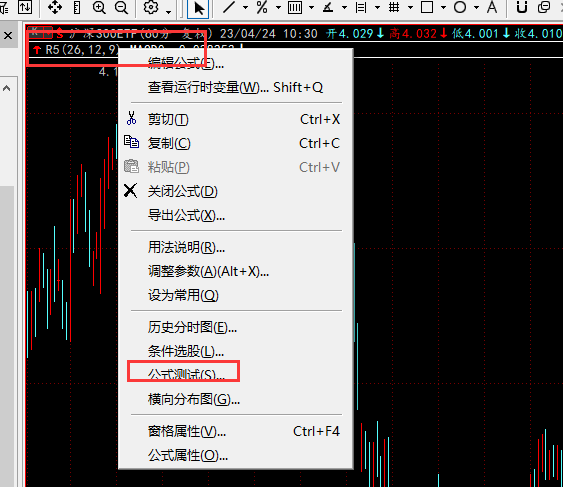Click the 23/04/24 10:30 timestamp
The height and width of the screenshot is (487, 563).
pos(269,34)
